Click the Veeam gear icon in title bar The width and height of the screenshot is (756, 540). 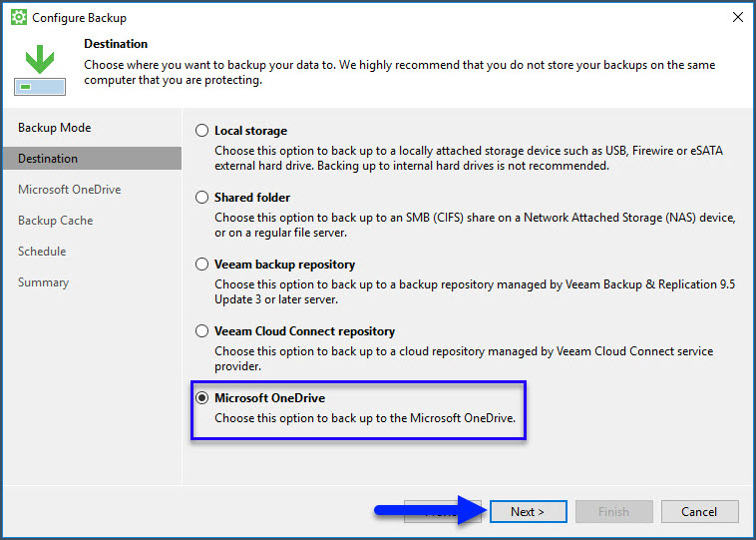[x=18, y=18]
